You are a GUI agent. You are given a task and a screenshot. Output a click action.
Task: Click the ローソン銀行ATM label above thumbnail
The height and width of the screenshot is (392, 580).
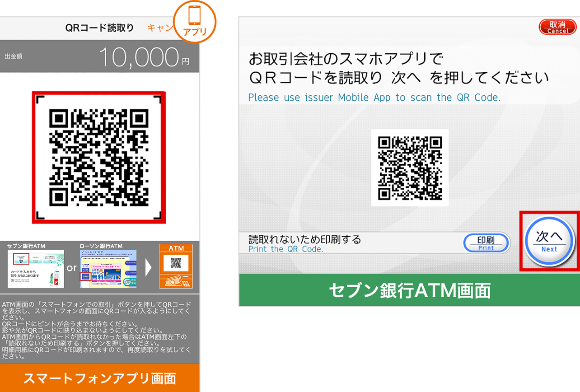[101, 246]
